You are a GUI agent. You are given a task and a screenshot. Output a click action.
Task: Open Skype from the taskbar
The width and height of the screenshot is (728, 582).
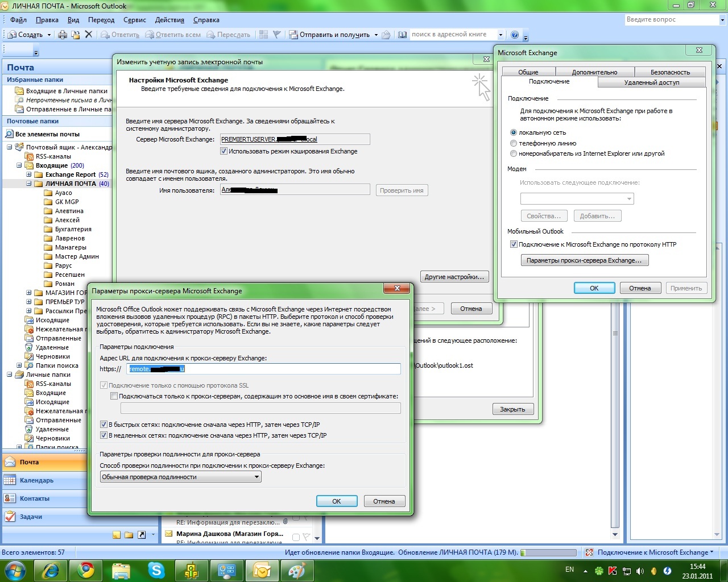(x=156, y=571)
